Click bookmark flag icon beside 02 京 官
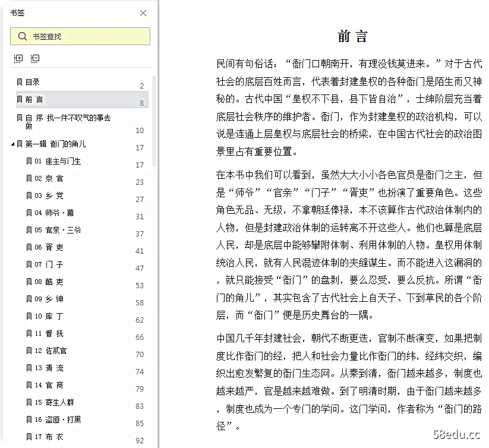489x448 pixels. [x=29, y=178]
